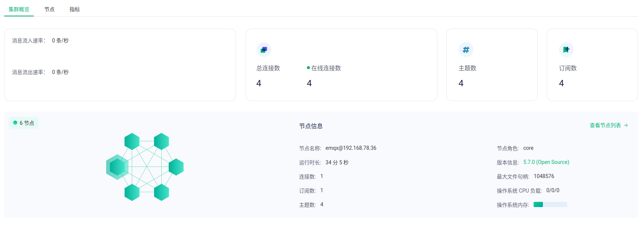Screen dimensions: 644x229
Task: Click the bookmark icon above 订阅数
Action: pyautogui.click(x=566, y=50)
